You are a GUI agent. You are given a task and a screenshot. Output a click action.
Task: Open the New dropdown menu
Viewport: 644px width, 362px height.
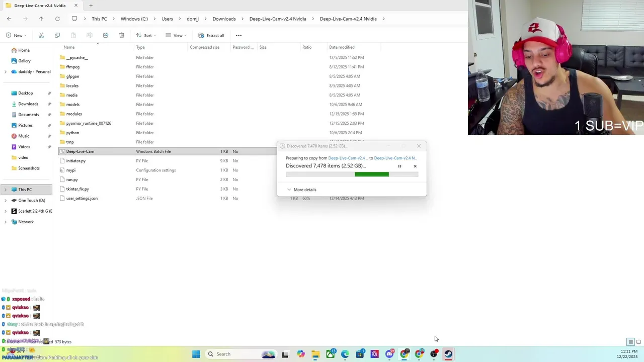[17, 35]
